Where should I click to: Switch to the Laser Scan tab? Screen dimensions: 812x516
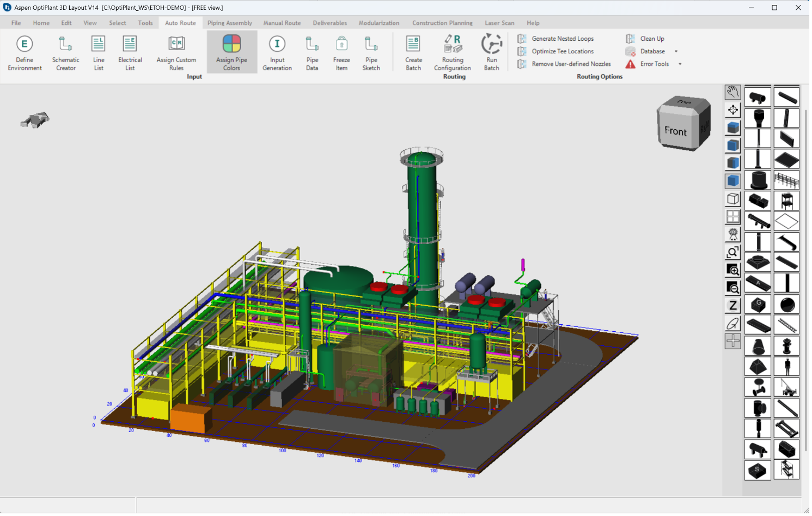point(499,23)
